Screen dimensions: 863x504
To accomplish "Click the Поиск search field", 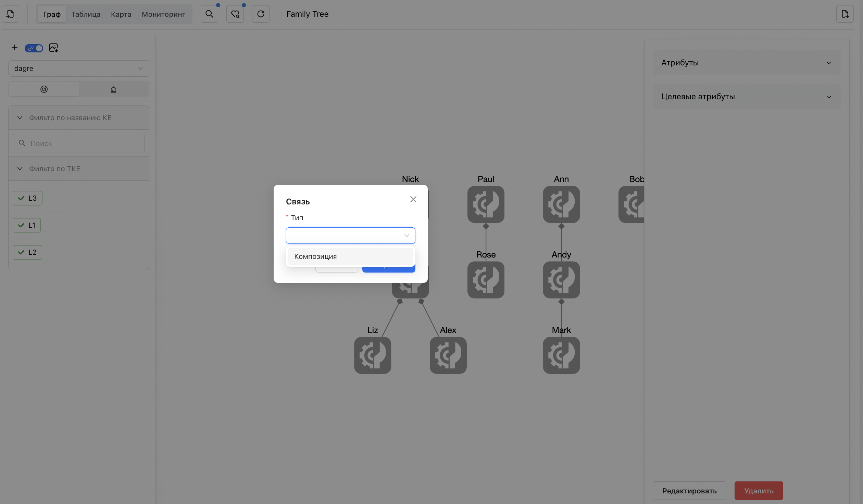I will point(79,143).
